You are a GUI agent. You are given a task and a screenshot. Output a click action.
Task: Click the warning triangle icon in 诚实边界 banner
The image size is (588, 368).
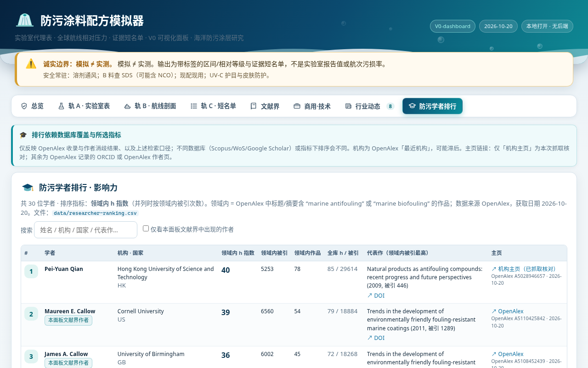[x=31, y=64]
